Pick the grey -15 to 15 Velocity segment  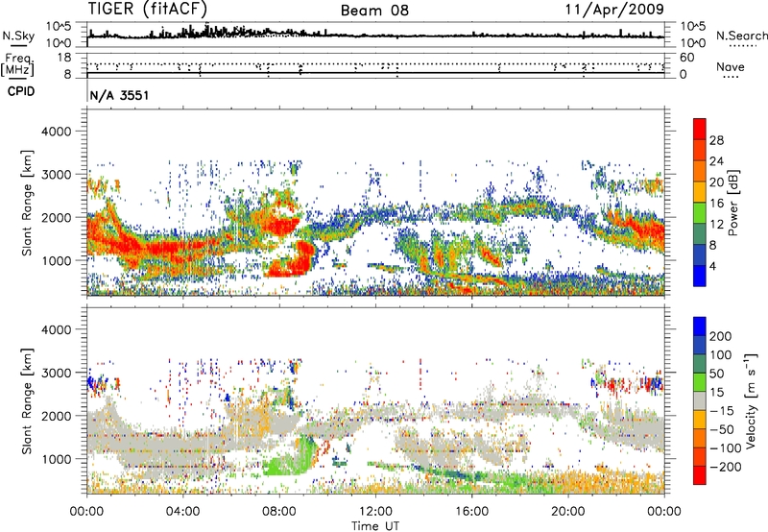[x=700, y=401]
